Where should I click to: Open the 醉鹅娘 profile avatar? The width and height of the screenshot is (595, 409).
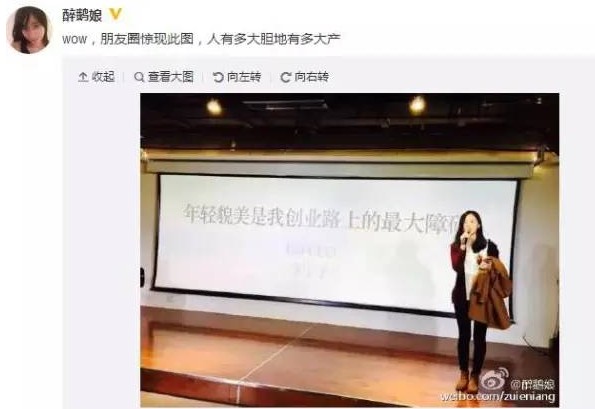pos(29,30)
